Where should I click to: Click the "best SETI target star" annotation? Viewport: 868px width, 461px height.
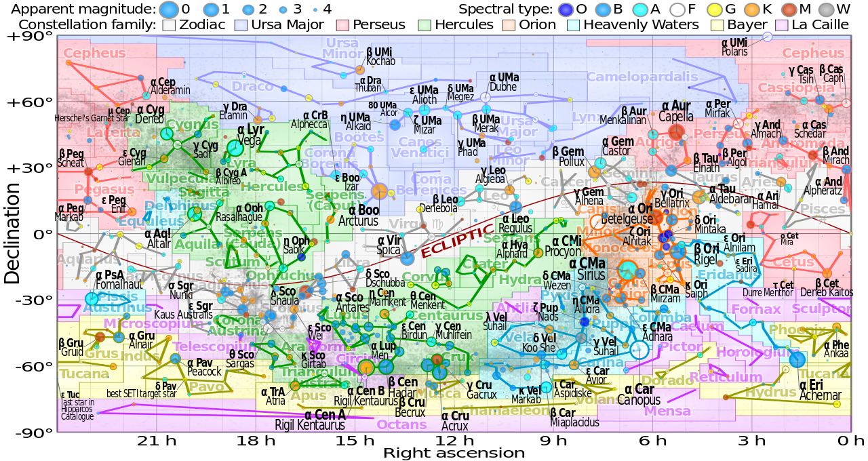[x=141, y=394]
